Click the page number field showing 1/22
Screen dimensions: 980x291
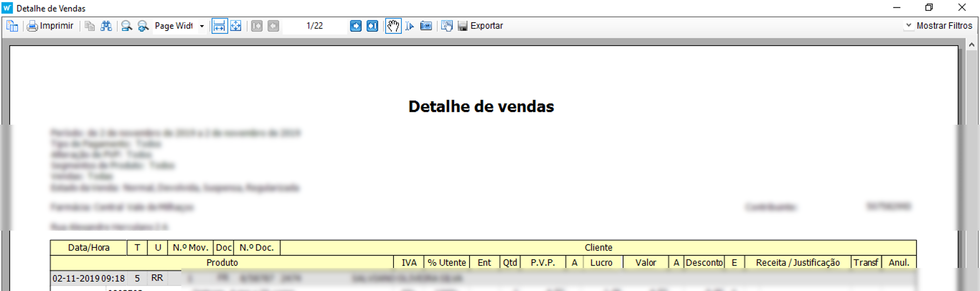(x=315, y=26)
